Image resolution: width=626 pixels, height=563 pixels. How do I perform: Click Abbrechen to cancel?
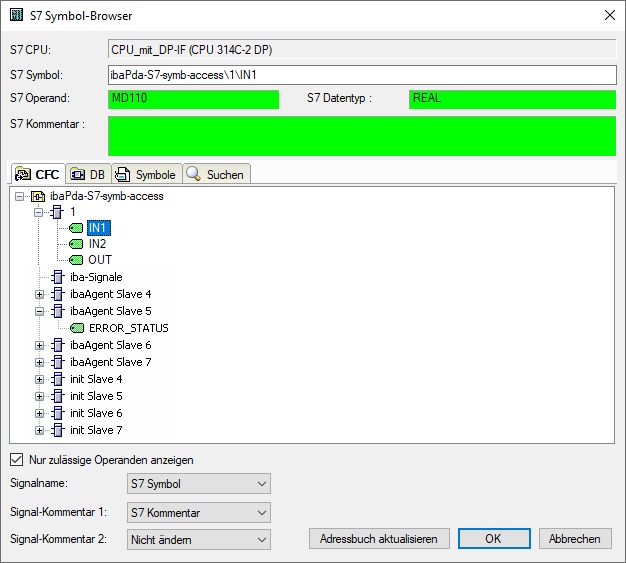575,539
